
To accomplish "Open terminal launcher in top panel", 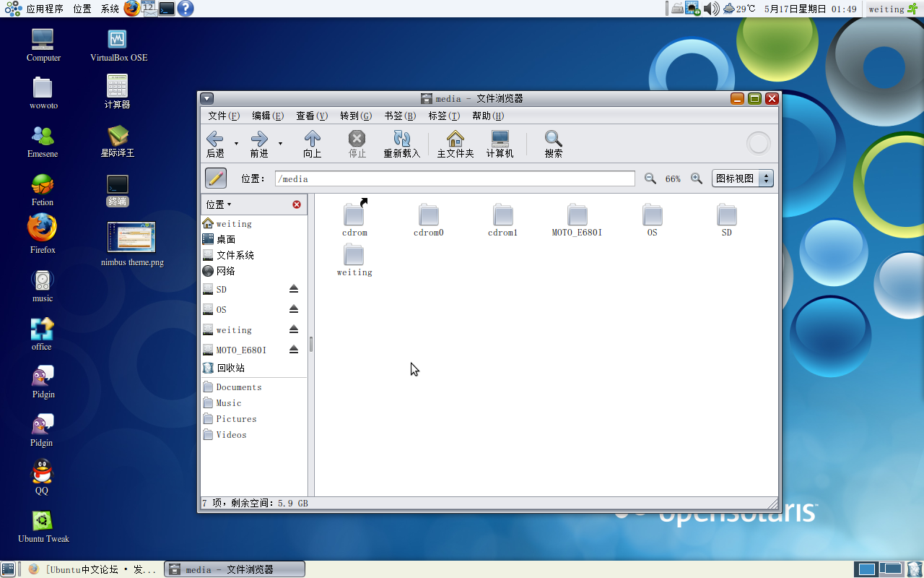I will [167, 9].
